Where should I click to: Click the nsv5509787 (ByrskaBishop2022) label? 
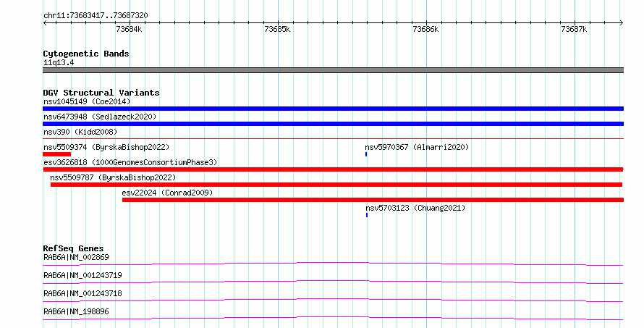[x=113, y=177]
